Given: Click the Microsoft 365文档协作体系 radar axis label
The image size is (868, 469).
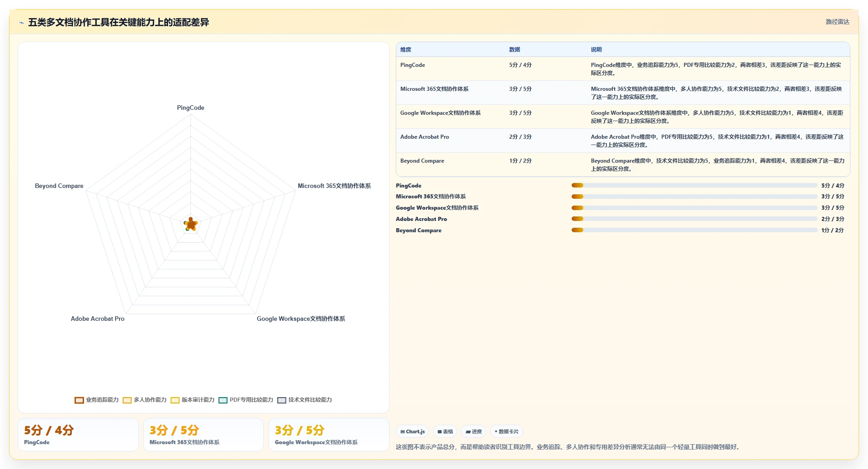Looking at the screenshot, I should click(x=334, y=186).
